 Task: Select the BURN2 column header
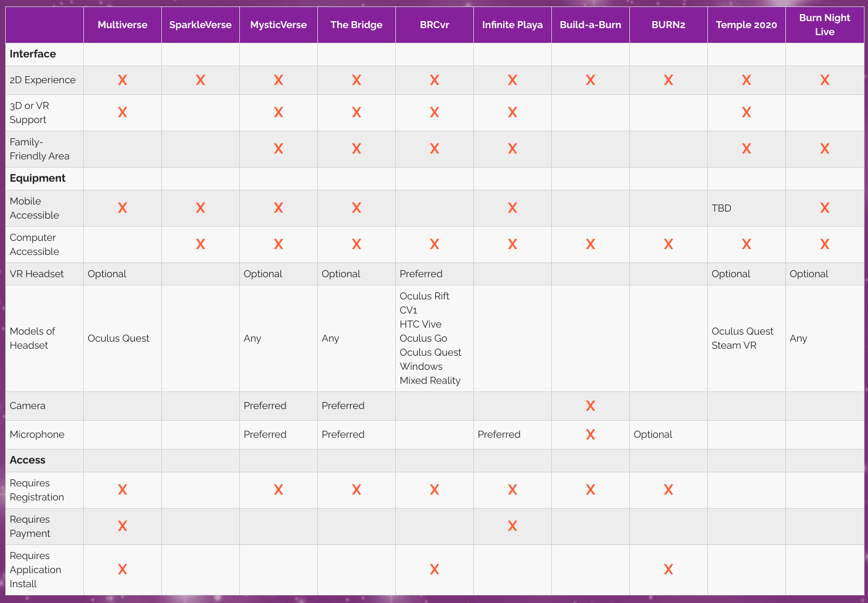point(669,25)
